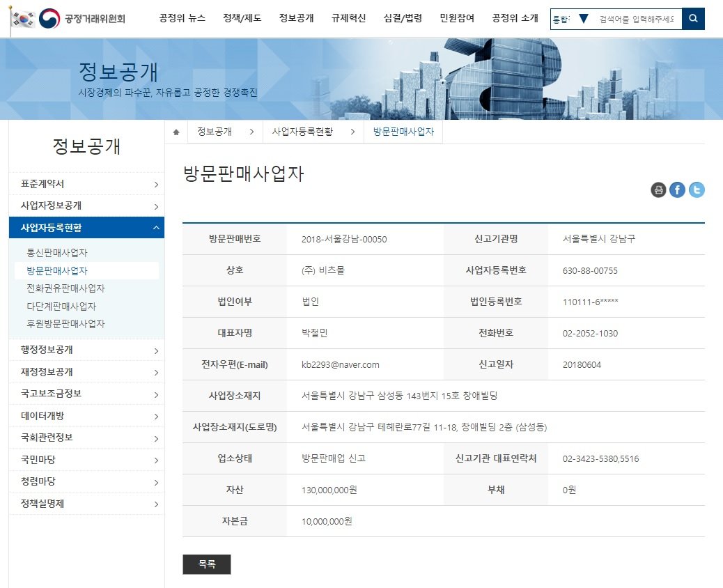The width and height of the screenshot is (723, 588).
Task: Share page via Twitter icon
Action: click(697, 189)
